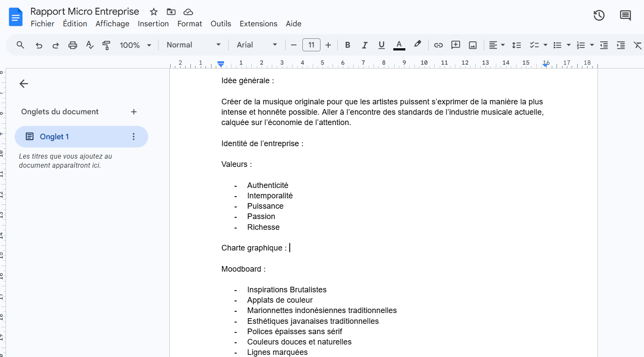644x357 pixels.
Task: Click the 'Moodboard :' heading text
Action: (243, 269)
